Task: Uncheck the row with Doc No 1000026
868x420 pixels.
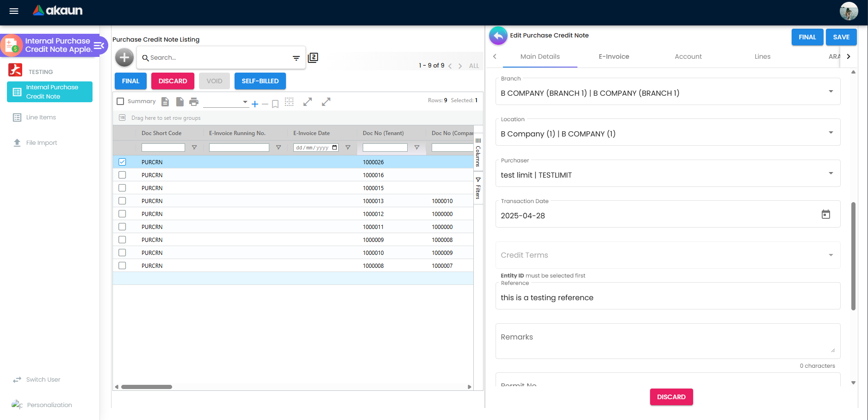Action: (x=122, y=162)
